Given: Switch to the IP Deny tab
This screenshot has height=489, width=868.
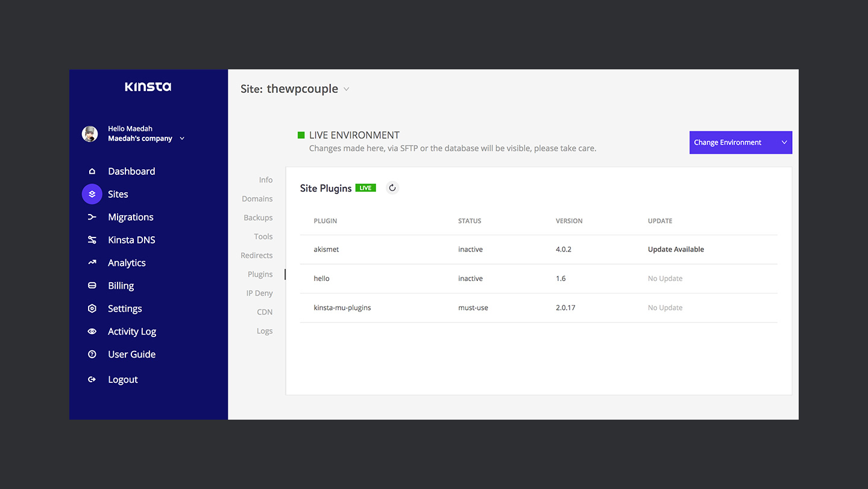Looking at the screenshot, I should pyautogui.click(x=259, y=293).
